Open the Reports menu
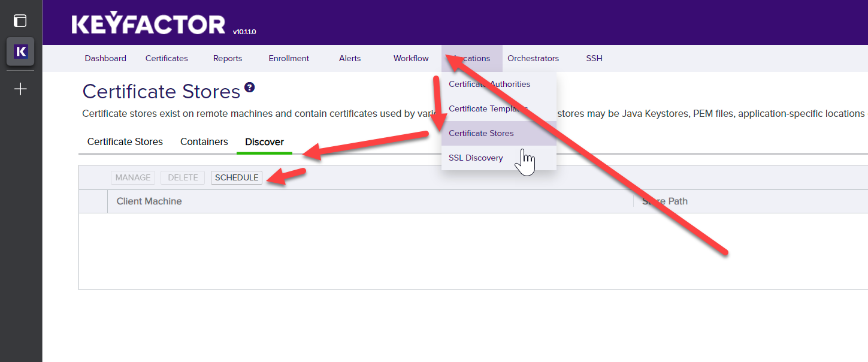Image resolution: width=868 pixels, height=362 pixels. pos(228,58)
